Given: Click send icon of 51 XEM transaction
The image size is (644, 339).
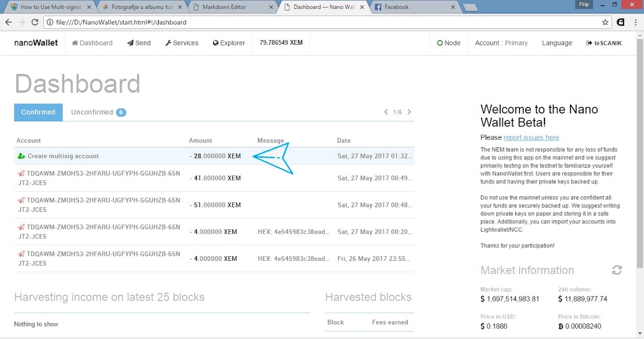Looking at the screenshot, I should pos(21,200).
